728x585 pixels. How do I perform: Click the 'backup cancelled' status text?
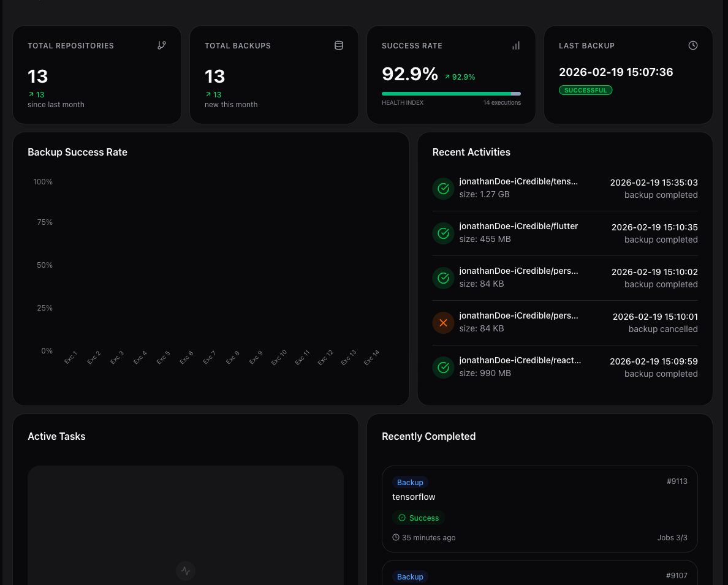[x=663, y=329]
